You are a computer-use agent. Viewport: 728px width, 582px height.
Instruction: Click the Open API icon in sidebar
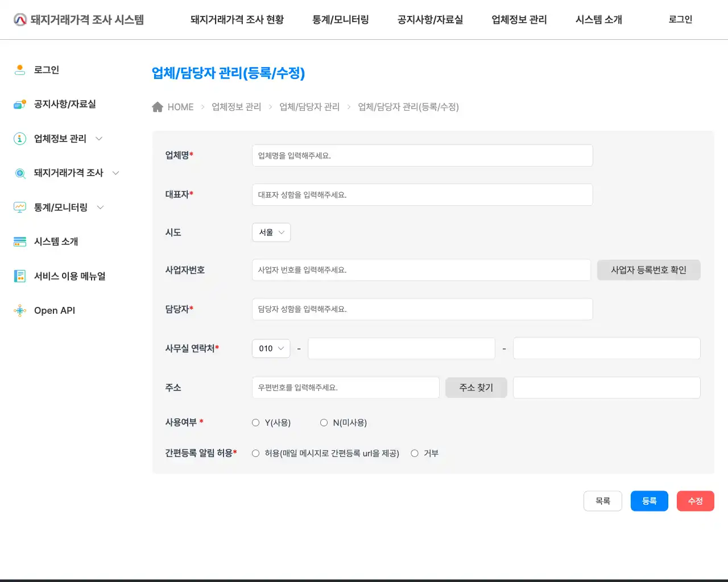[20, 310]
